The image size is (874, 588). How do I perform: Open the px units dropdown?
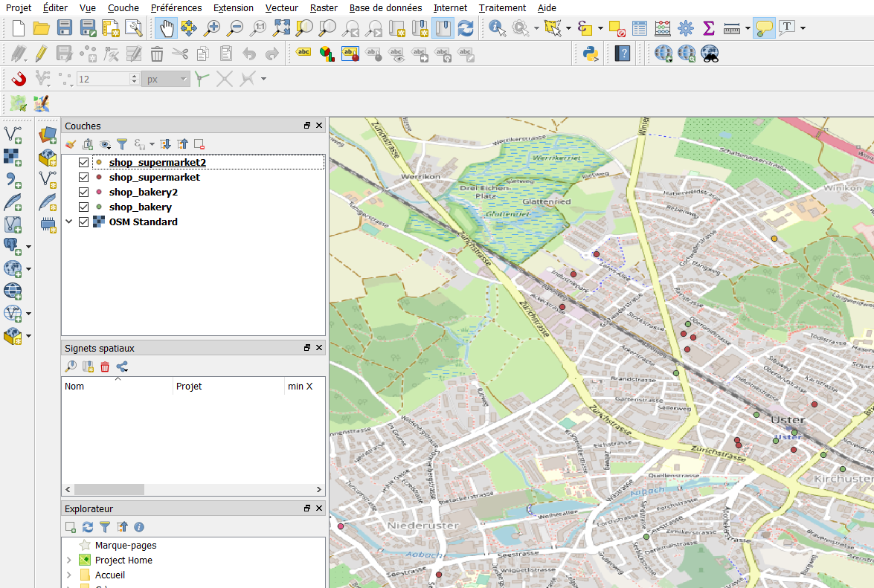coord(165,79)
